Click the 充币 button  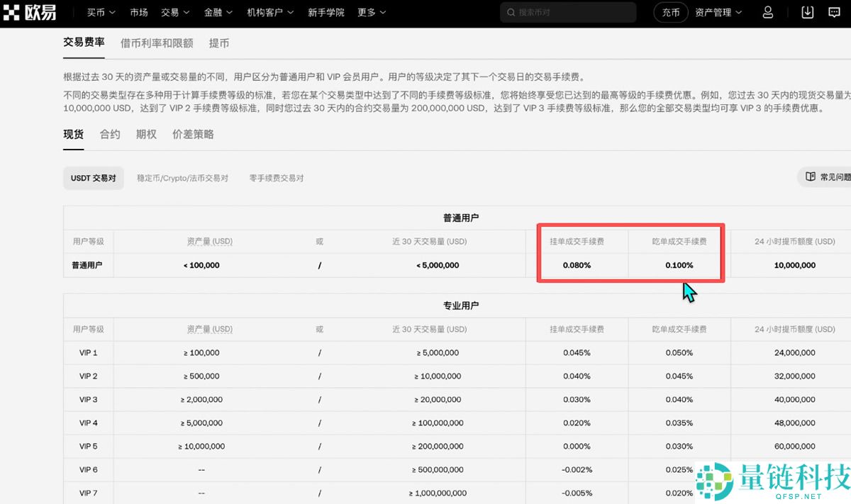click(x=670, y=12)
